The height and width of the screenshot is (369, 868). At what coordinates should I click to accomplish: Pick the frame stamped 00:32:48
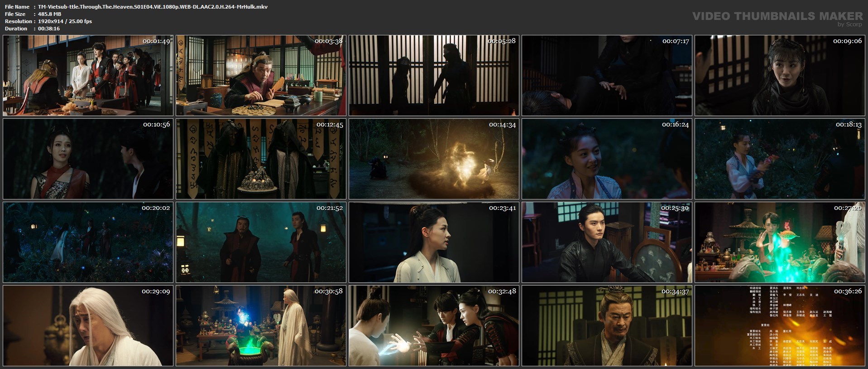(x=434, y=325)
